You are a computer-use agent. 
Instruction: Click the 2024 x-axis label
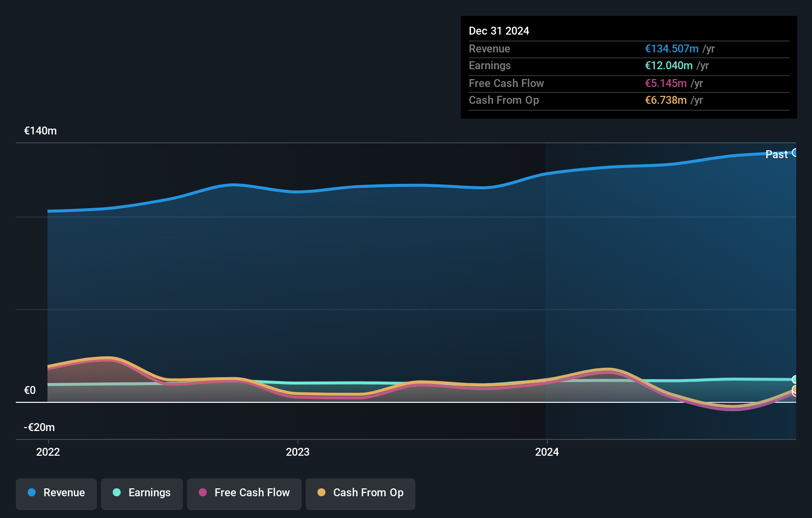[547, 452]
